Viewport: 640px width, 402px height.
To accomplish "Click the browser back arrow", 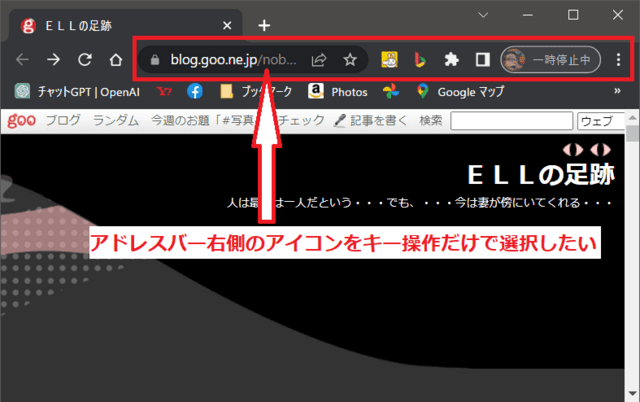I will click(x=22, y=60).
